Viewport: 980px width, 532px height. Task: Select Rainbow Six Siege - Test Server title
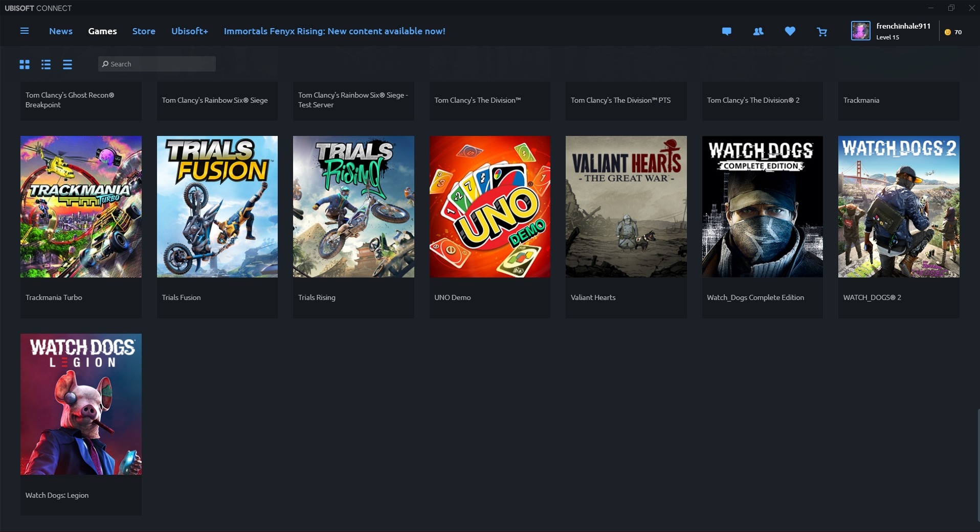pos(353,100)
